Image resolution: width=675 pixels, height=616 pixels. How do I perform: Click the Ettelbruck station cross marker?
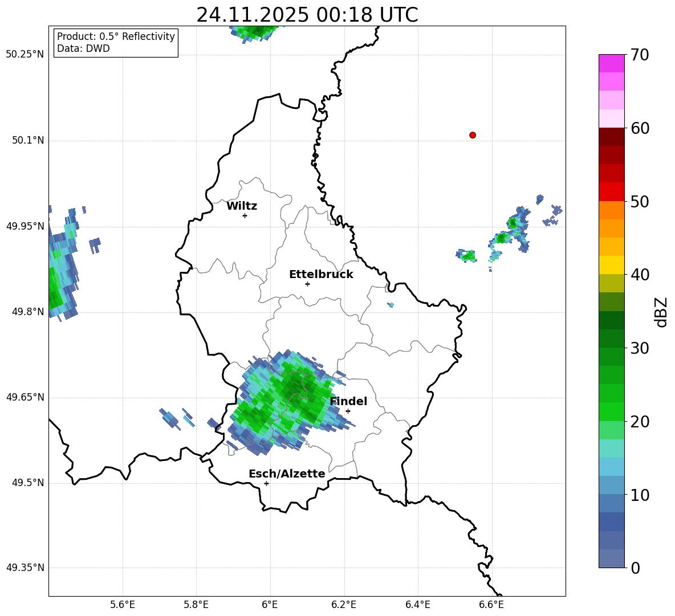307,284
